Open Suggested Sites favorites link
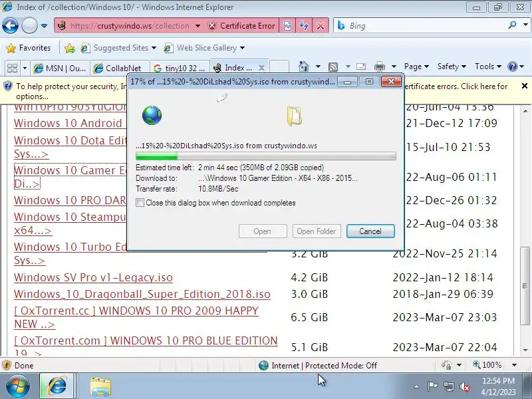Image resolution: width=532 pixels, height=399 pixels. tap(118, 48)
